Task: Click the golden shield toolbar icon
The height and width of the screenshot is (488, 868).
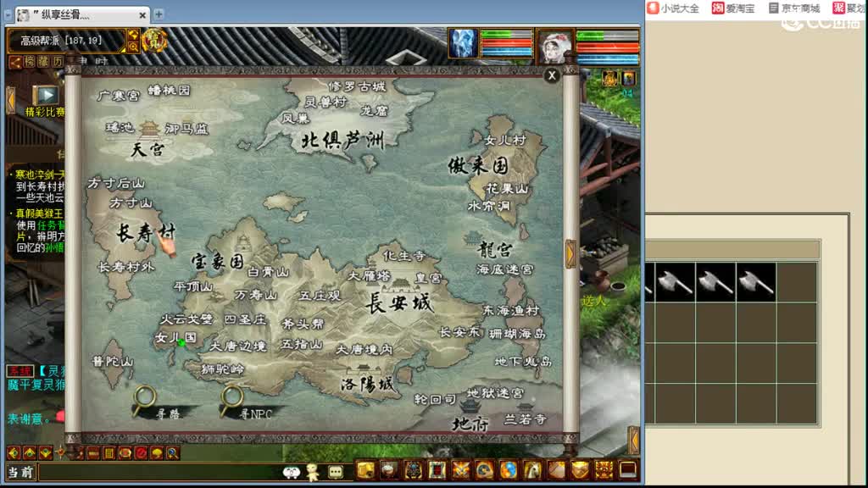Action: coord(580,469)
